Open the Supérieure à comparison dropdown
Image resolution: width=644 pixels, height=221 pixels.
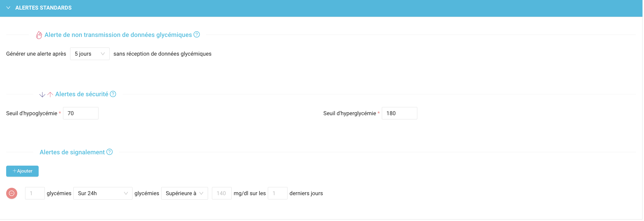[x=185, y=194]
